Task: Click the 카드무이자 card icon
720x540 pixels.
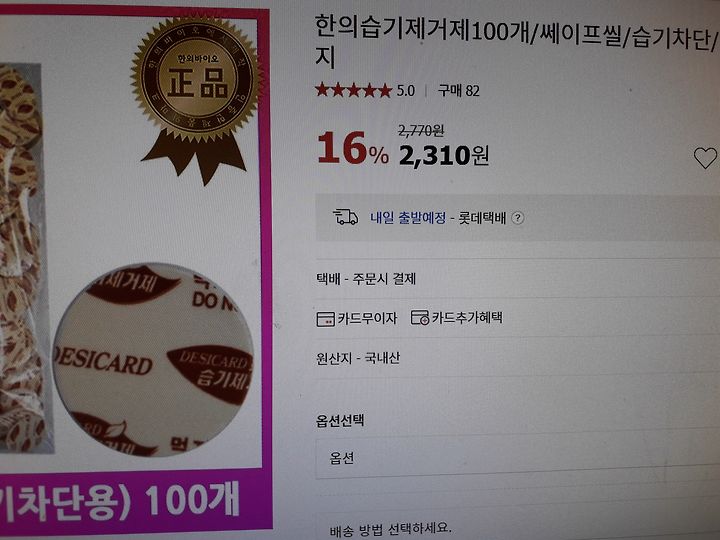Action: tap(326, 319)
